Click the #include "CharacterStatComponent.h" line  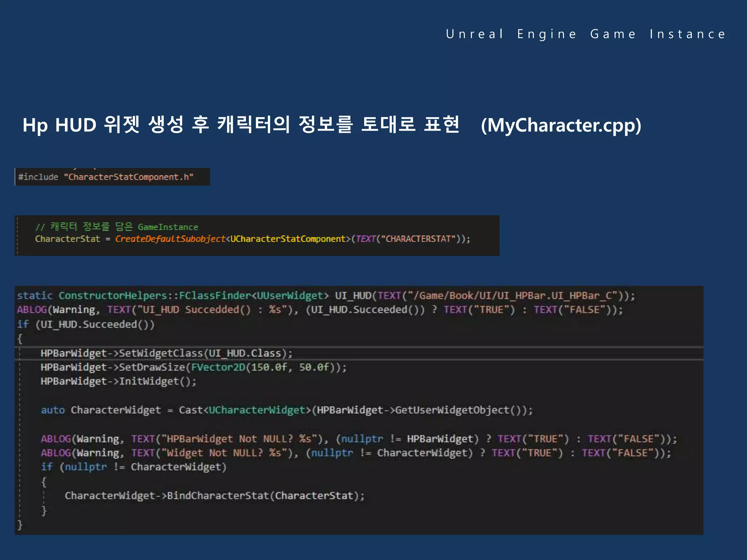tap(106, 177)
